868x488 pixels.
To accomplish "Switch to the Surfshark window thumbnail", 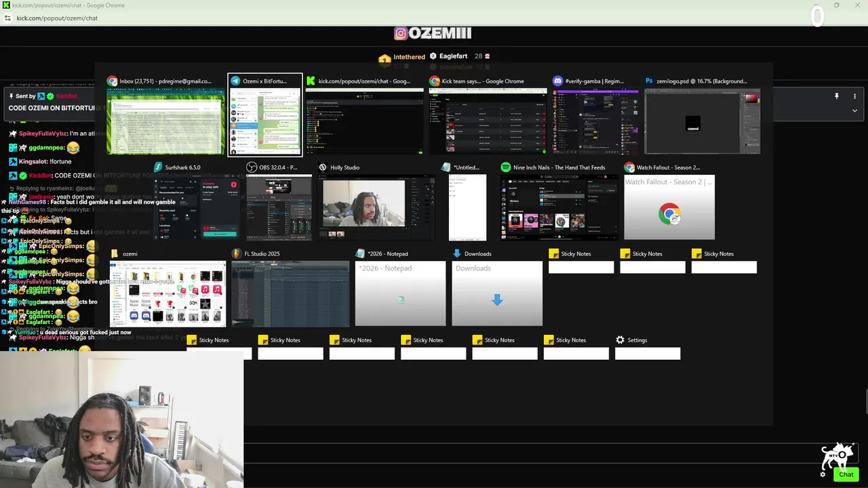I will [197, 207].
